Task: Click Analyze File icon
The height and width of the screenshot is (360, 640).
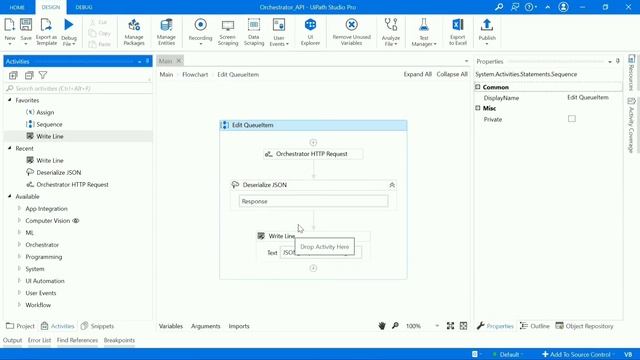Action: click(391, 25)
